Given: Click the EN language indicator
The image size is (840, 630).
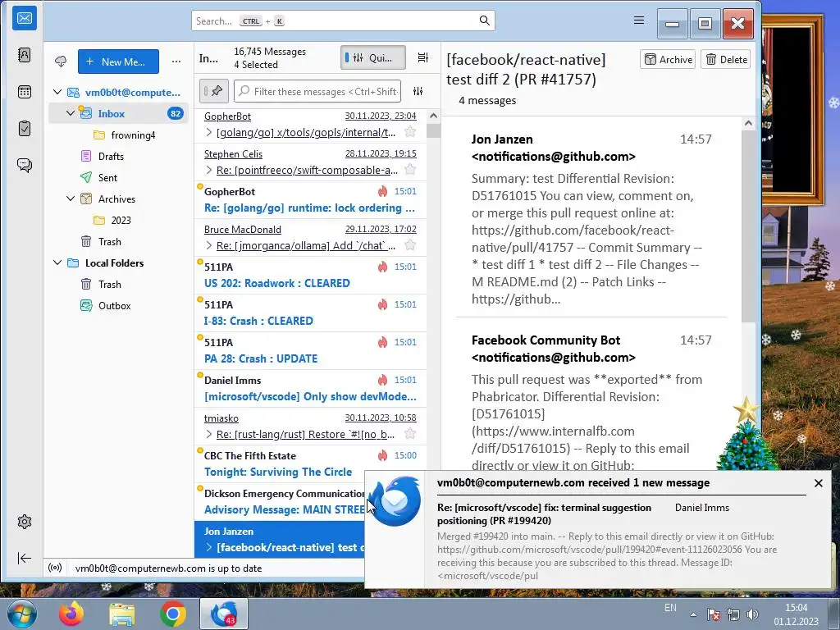Looking at the screenshot, I should [x=670, y=608].
